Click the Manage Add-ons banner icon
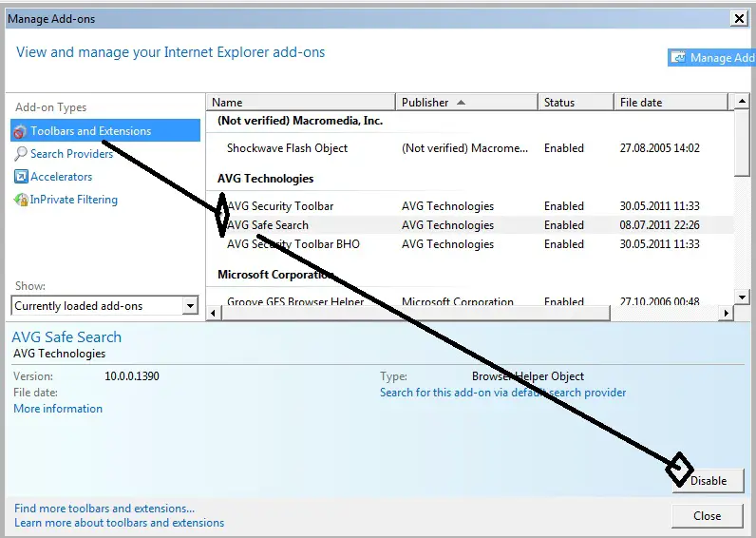Screen dimensions: 756x538 tap(678, 57)
